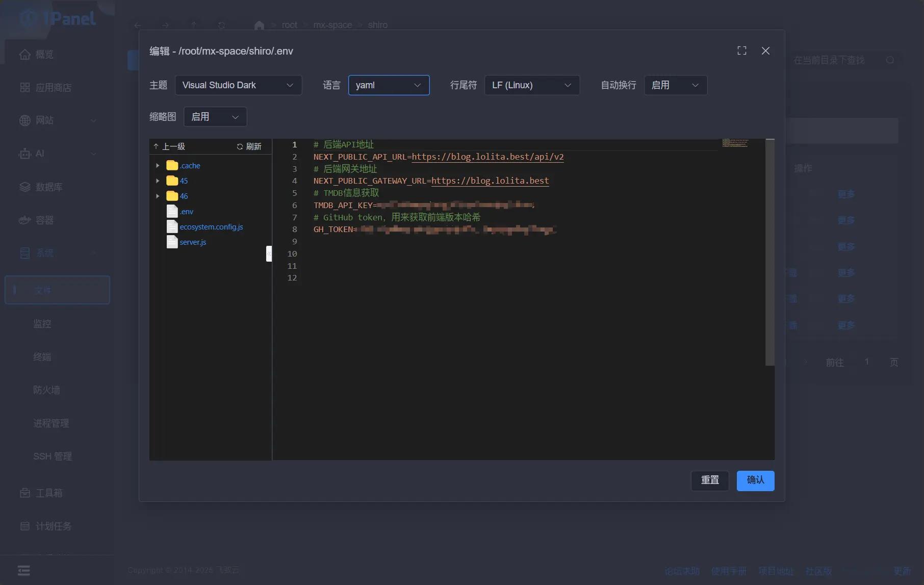Click the 重置 reset button

pyautogui.click(x=710, y=480)
